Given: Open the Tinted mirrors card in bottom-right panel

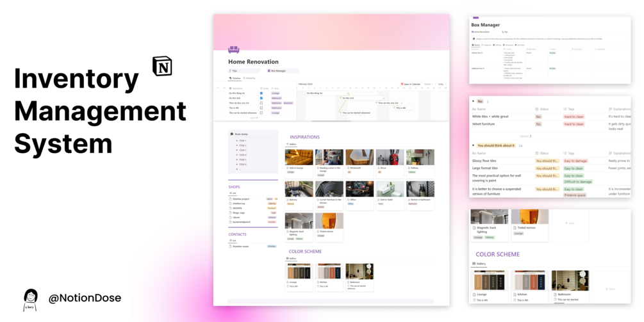Looking at the screenshot, I should (x=529, y=225).
